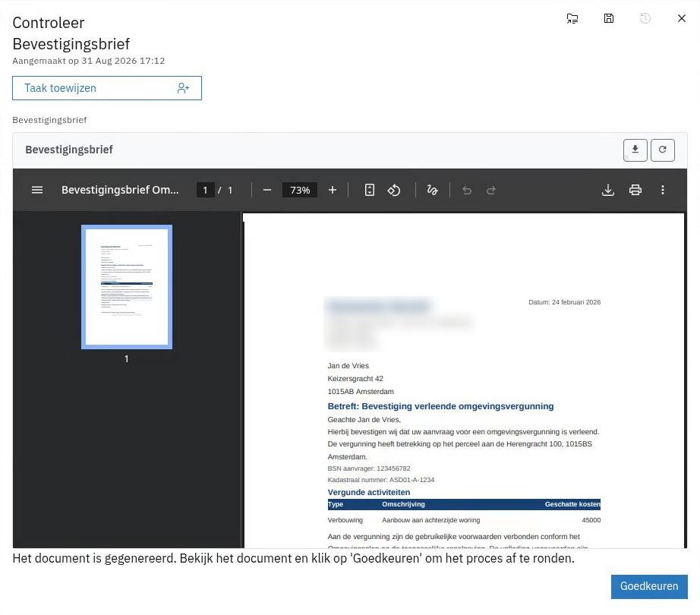Screen dimensions: 700x615
Task: Open the PDF viewer more actions menu
Action: click(663, 190)
